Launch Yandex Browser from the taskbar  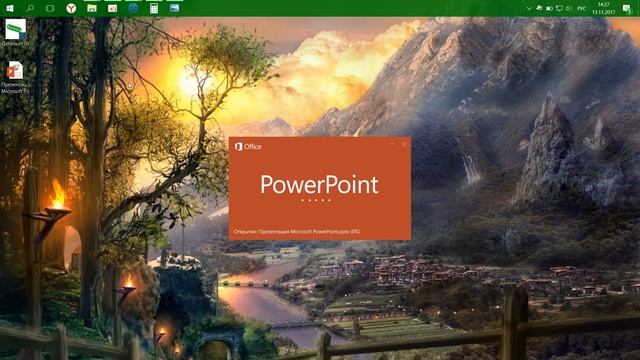coord(71,8)
